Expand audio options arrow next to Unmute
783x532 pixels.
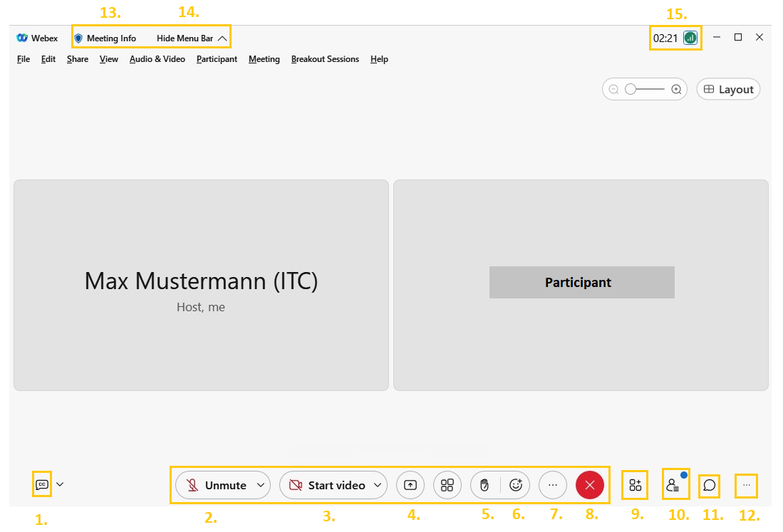point(261,485)
